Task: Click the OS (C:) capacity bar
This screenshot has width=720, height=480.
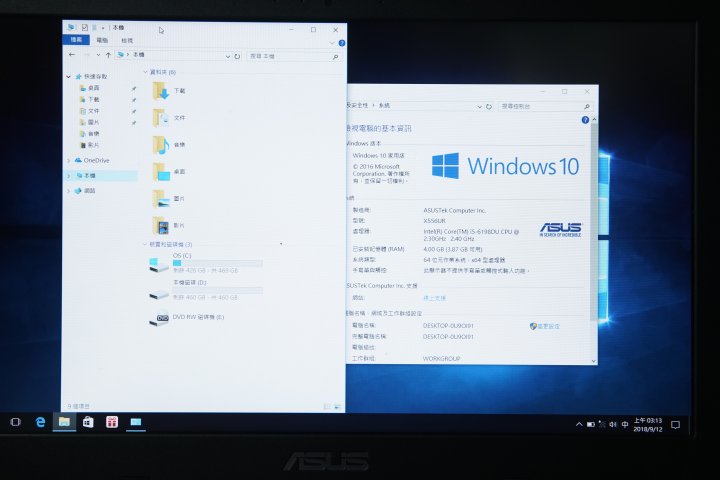Action: pyautogui.click(x=217, y=263)
